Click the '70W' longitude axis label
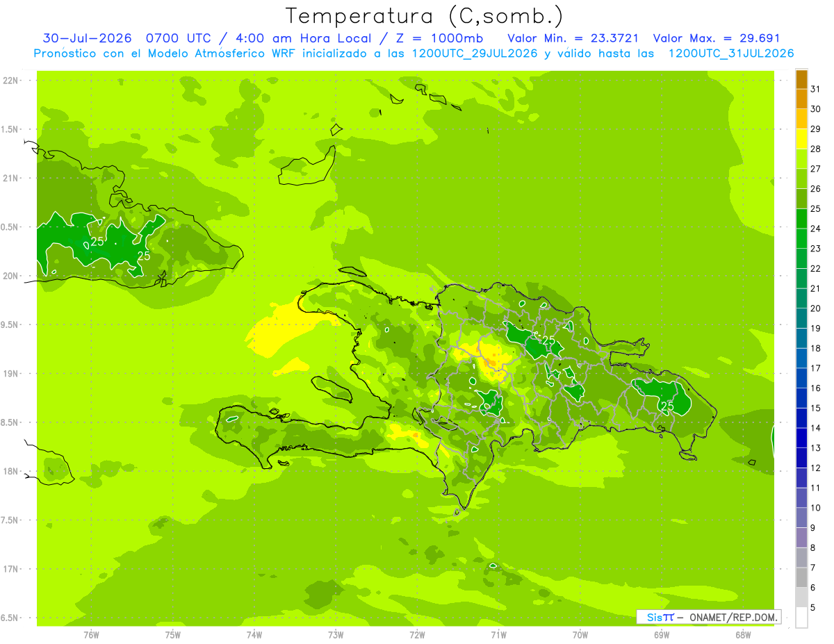Screen dimensions: 834x644 click(580, 635)
